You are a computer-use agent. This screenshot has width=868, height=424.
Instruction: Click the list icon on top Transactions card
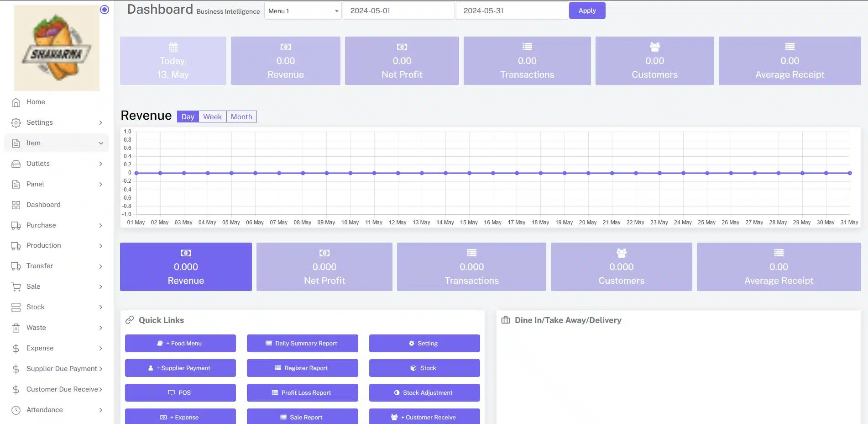[x=527, y=47]
